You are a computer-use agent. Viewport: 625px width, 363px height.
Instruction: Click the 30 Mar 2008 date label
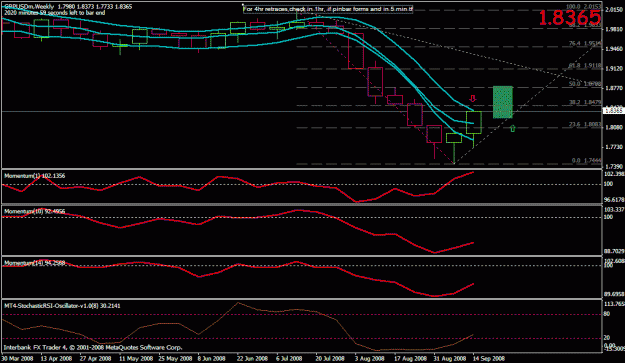point(17,358)
